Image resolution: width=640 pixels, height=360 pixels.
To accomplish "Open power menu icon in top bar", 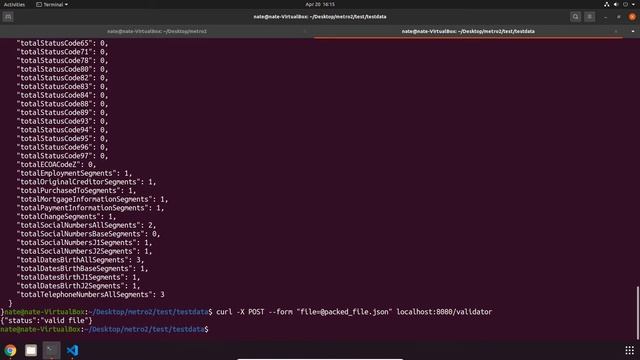I will 625,4.
